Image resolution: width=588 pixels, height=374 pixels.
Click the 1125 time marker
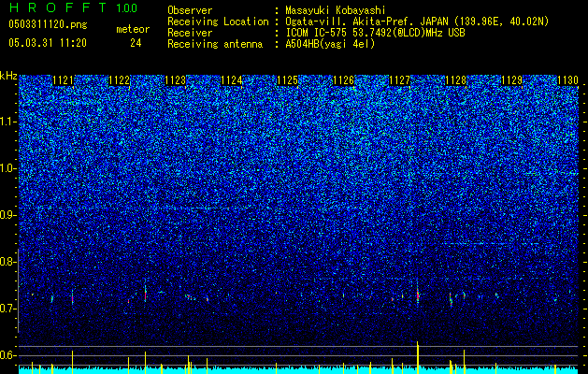[287, 80]
